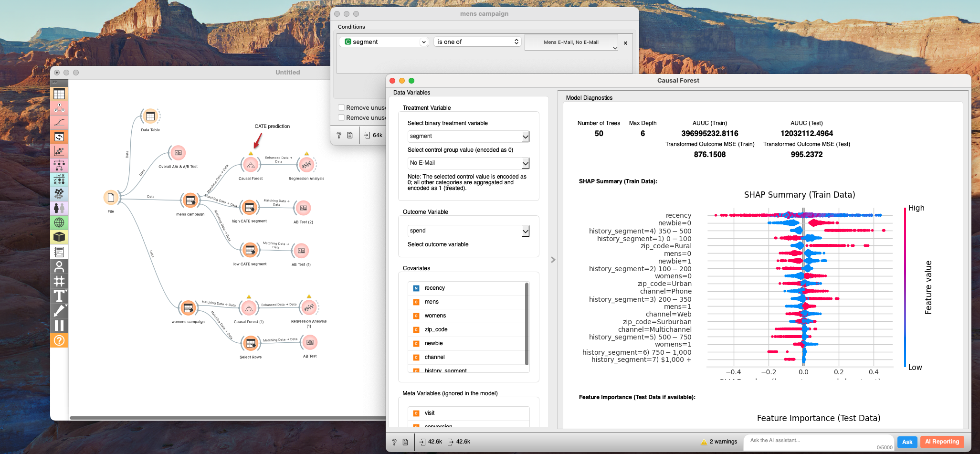Click the File widget node on canvas

(x=111, y=197)
